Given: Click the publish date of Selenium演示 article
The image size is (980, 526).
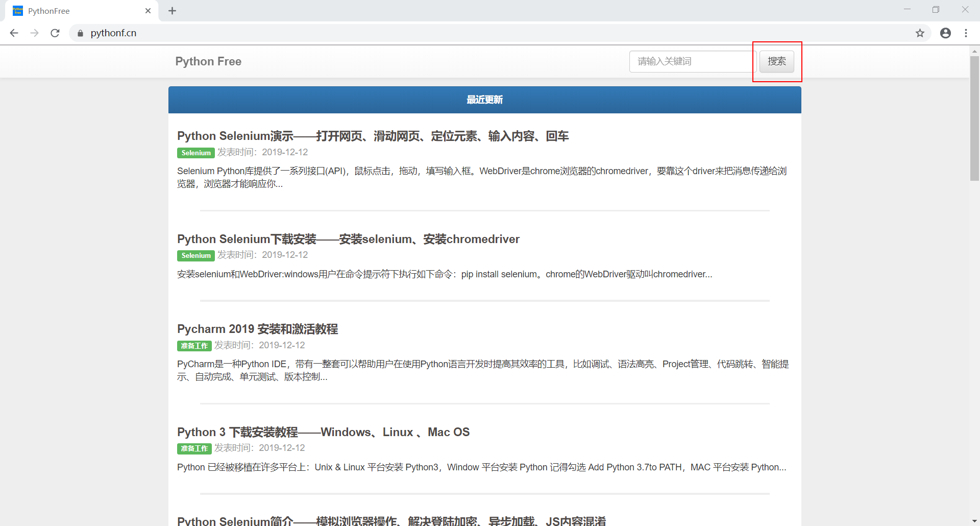Looking at the screenshot, I should point(263,152).
